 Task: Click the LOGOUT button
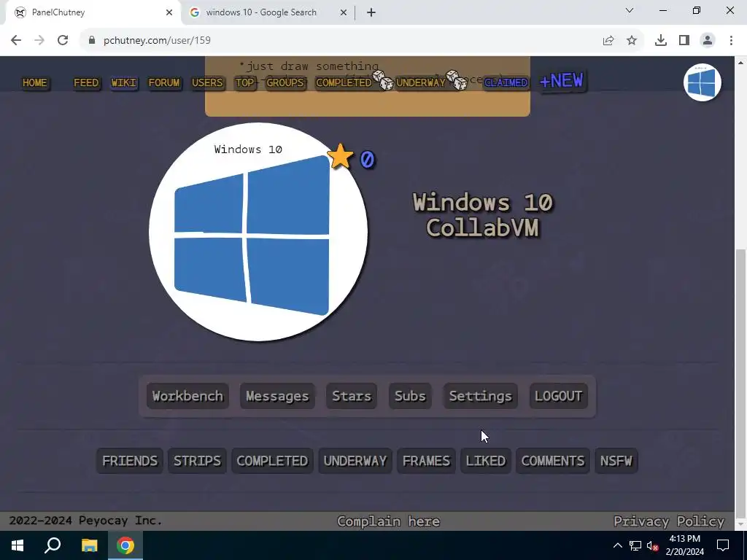(x=558, y=396)
